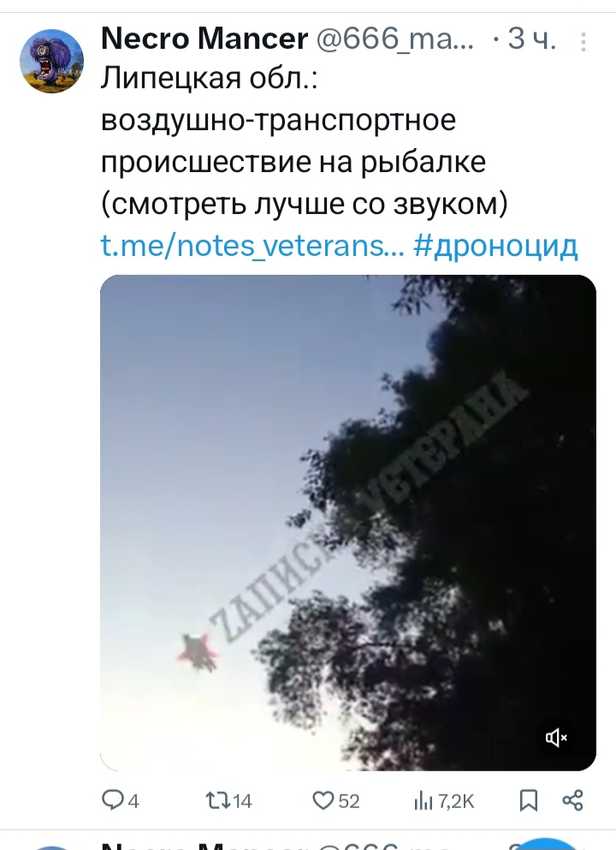
Task: Click the retweet count 14
Action: point(242,801)
